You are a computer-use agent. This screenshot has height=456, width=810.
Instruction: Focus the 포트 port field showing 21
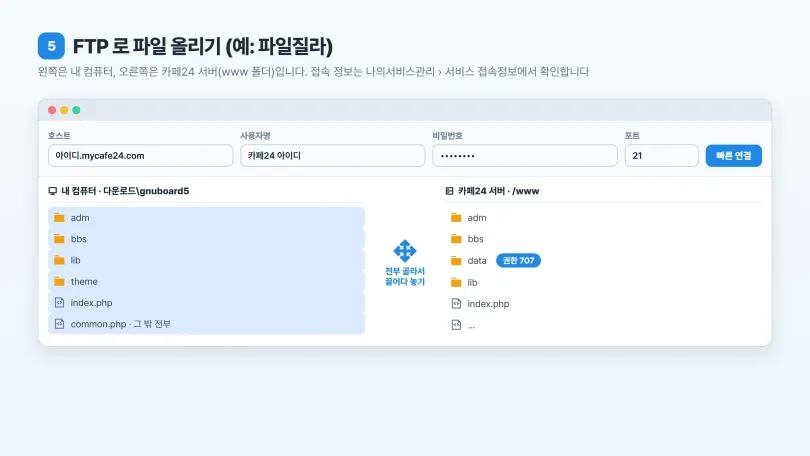(x=662, y=155)
